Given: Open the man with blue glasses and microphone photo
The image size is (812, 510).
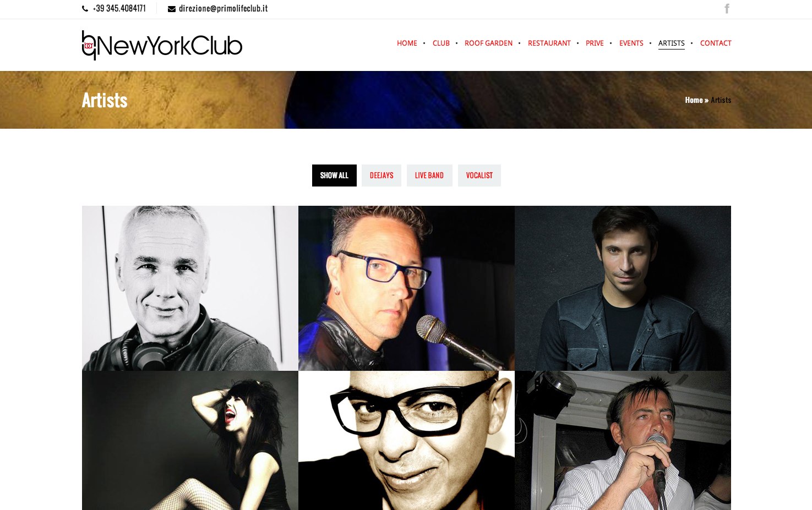Looking at the screenshot, I should (406, 288).
